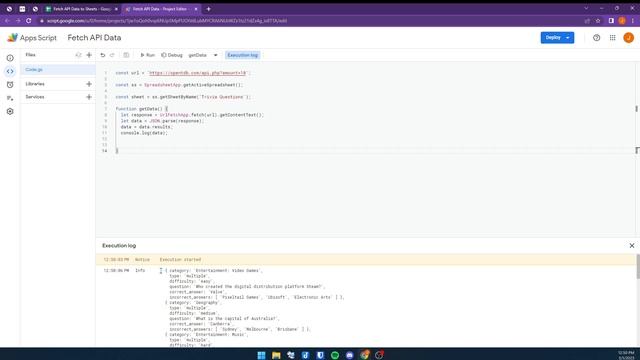Screen dimensions: 640x360
Task: Click the Services section label
Action: click(x=35, y=97)
